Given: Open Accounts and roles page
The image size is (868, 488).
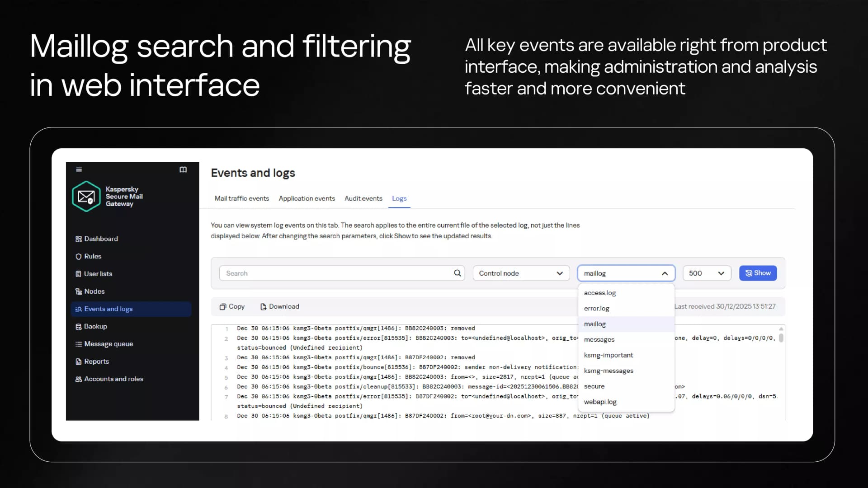Looking at the screenshot, I should click(x=113, y=379).
